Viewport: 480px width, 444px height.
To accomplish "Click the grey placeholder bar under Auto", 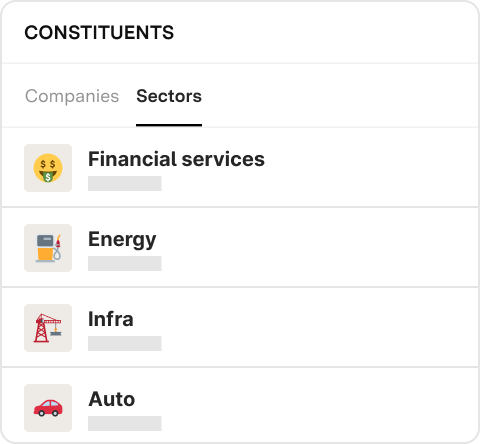I will pyautogui.click(x=125, y=423).
